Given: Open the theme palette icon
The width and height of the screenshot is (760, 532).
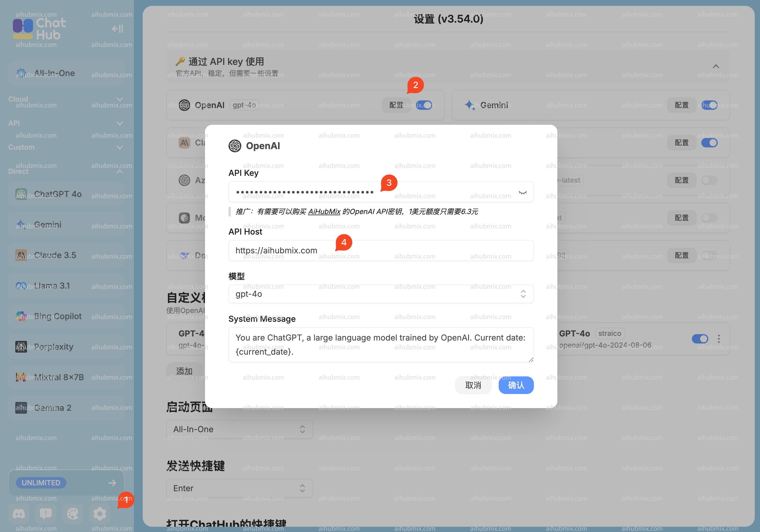Looking at the screenshot, I should (x=73, y=514).
